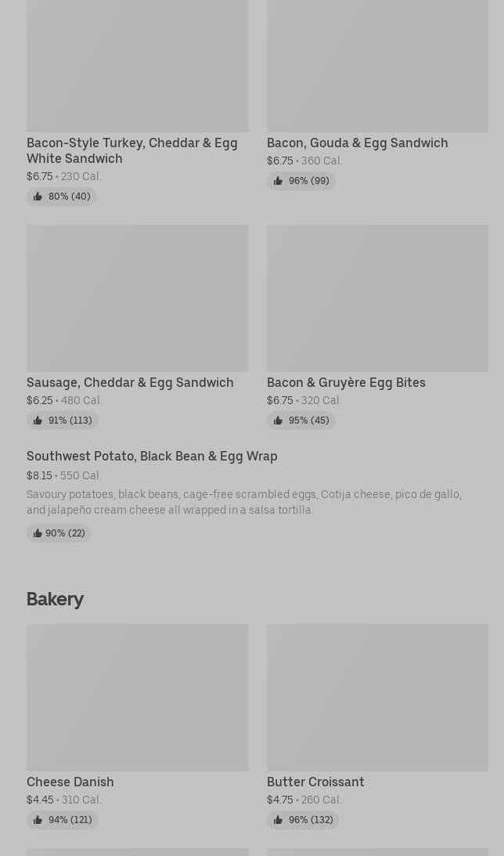Open the Bacon-Style Turkey sandwich photo
504x856 pixels.
tap(137, 66)
